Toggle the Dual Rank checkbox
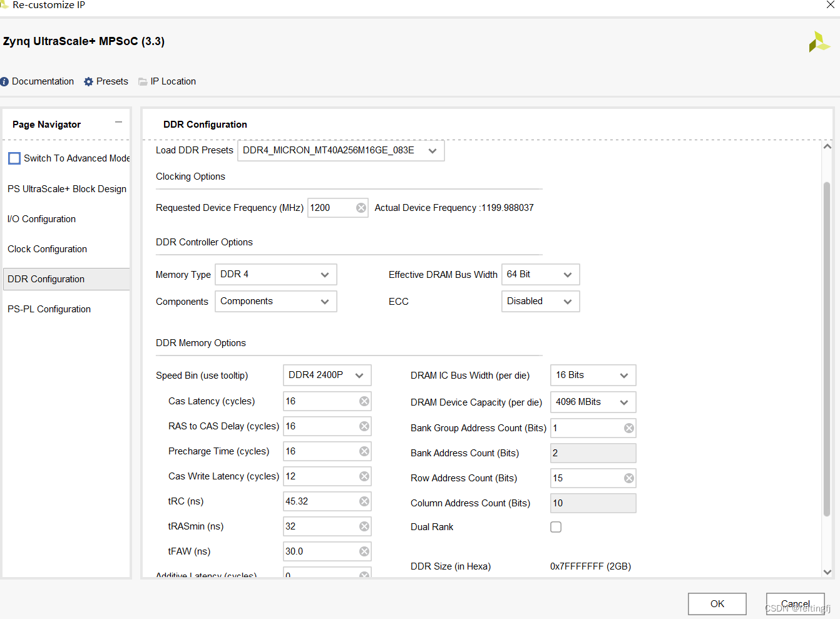 pos(556,527)
